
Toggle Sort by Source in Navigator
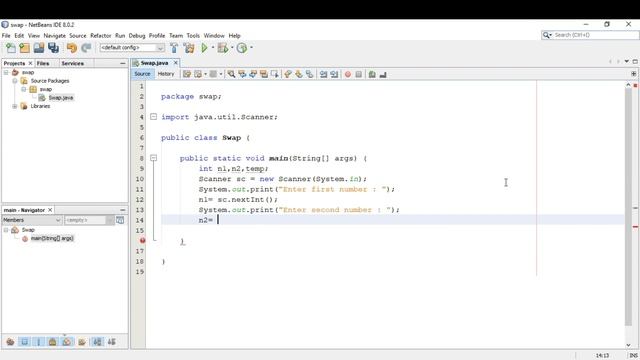[111, 342]
